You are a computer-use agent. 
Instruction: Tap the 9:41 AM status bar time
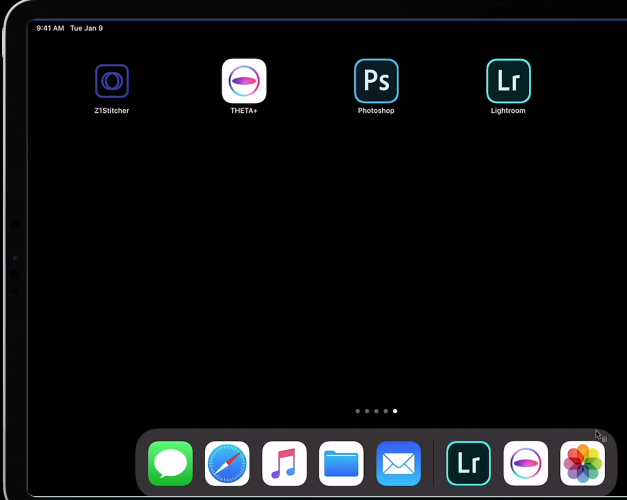click(50, 28)
